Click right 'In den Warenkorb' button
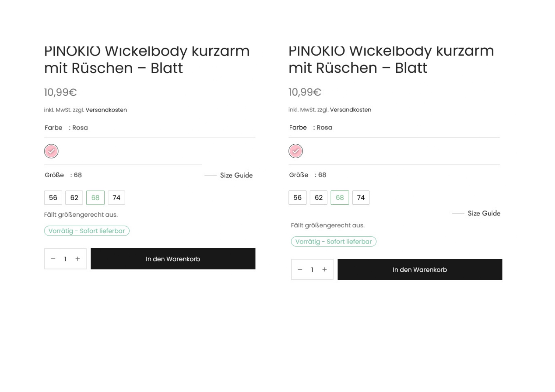This screenshot has height=392, width=555. (420, 270)
